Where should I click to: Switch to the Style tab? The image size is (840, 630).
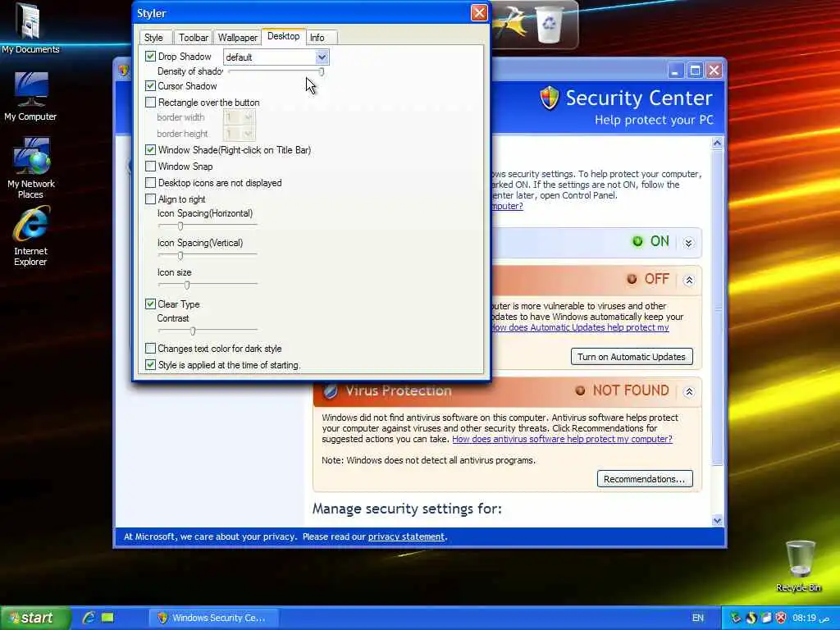[x=153, y=38]
